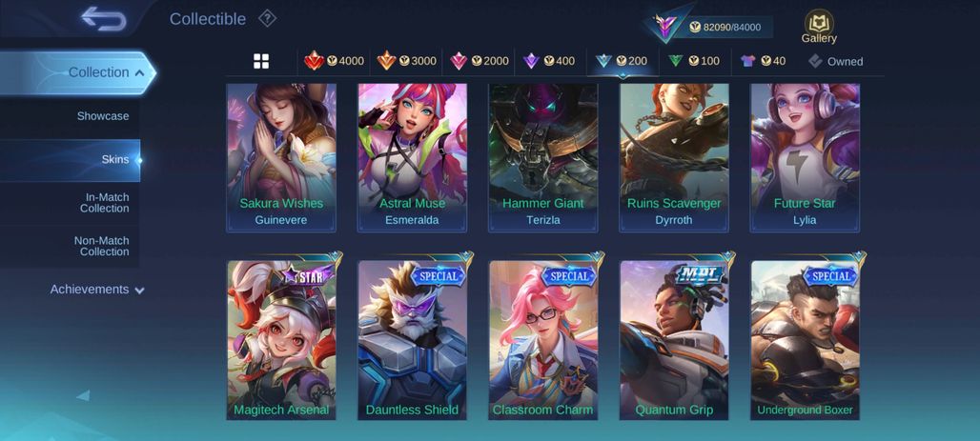Go back using the return arrow icon
The width and height of the screenshot is (980, 441).
[x=104, y=19]
